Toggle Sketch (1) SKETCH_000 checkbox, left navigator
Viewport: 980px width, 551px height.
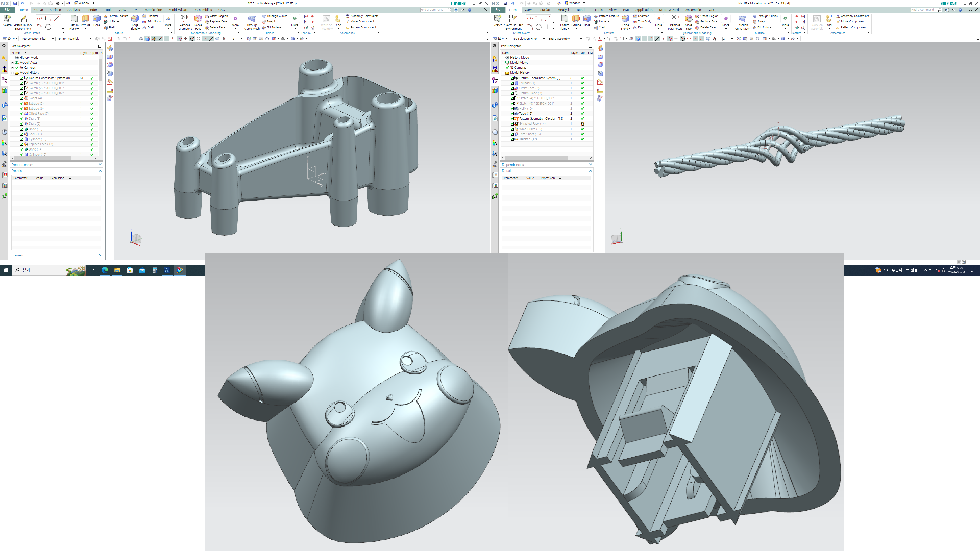click(x=21, y=83)
